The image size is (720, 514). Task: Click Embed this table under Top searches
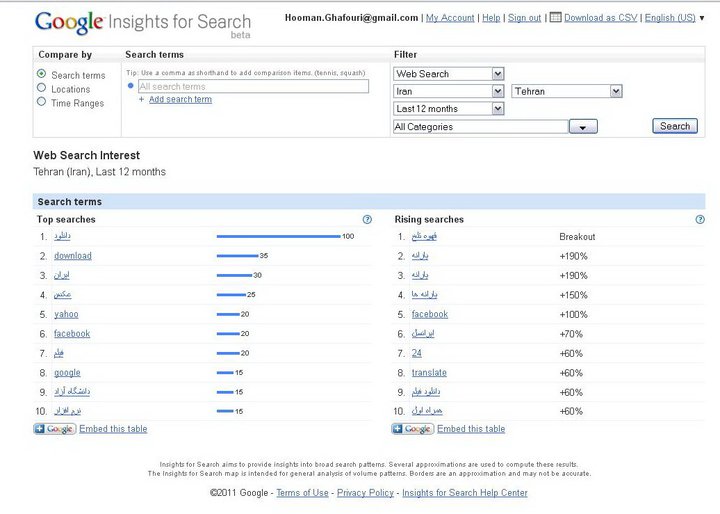click(x=113, y=429)
